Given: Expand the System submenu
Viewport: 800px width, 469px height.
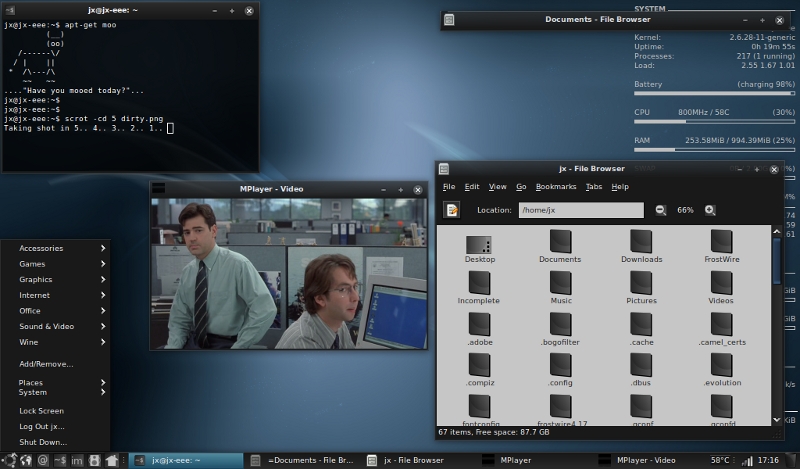Looking at the screenshot, I should tap(55, 392).
